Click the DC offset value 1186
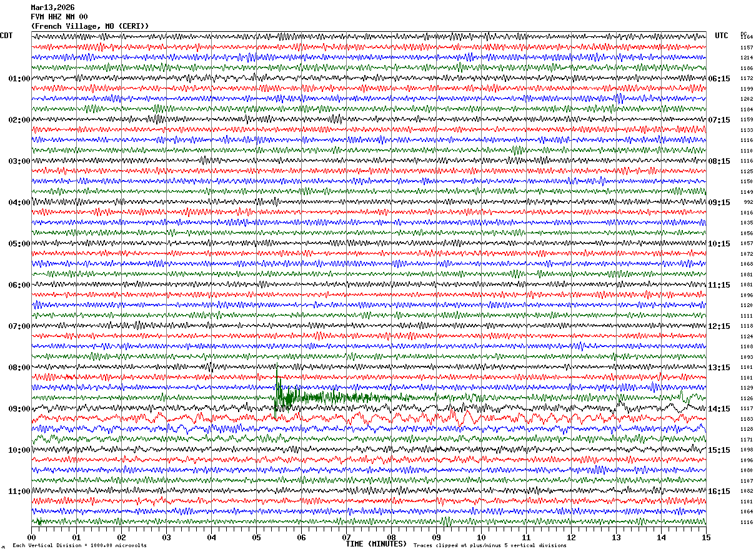Screen dimensions: 756x554 pyautogui.click(x=747, y=68)
